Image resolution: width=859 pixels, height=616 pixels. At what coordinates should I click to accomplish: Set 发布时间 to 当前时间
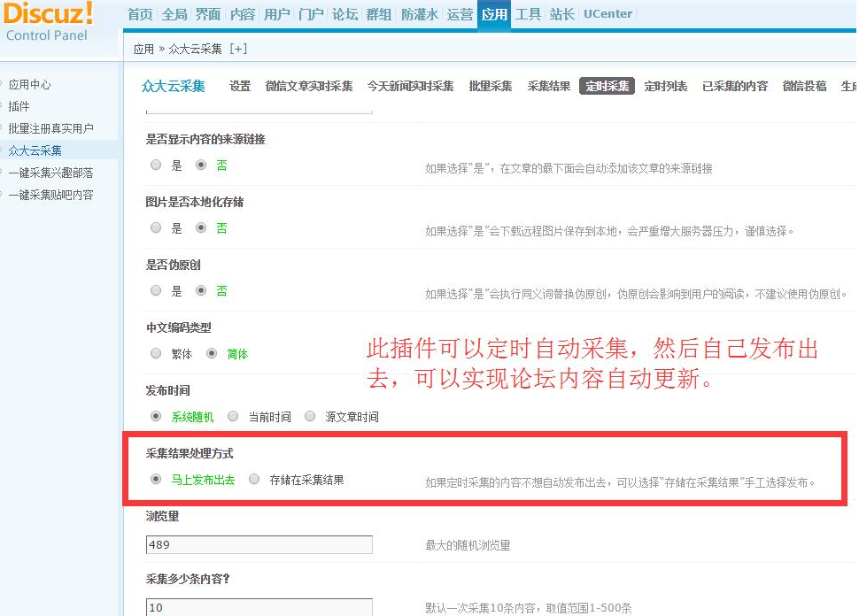pyautogui.click(x=234, y=417)
